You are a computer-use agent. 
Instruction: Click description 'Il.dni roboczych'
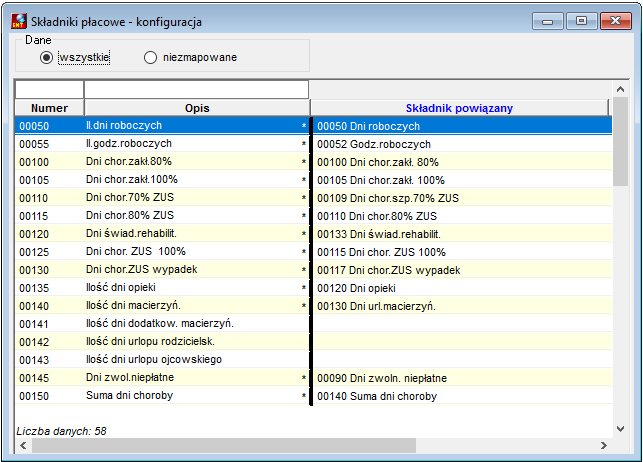coord(124,125)
